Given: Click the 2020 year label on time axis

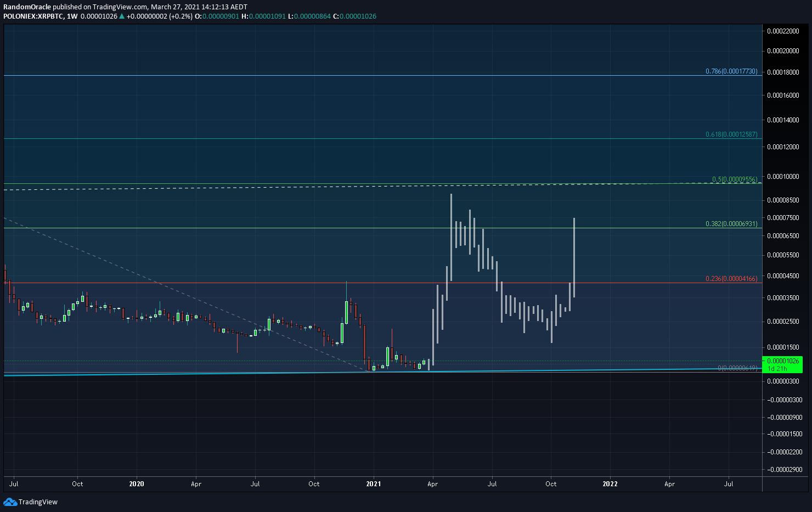Looking at the screenshot, I should [x=137, y=483].
